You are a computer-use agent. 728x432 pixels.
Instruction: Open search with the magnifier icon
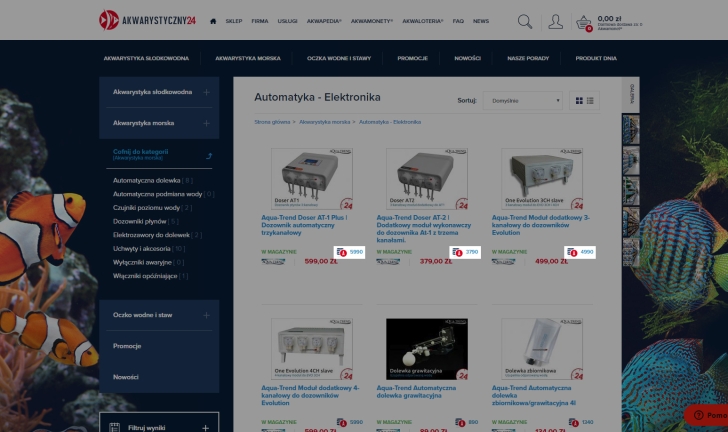(525, 21)
